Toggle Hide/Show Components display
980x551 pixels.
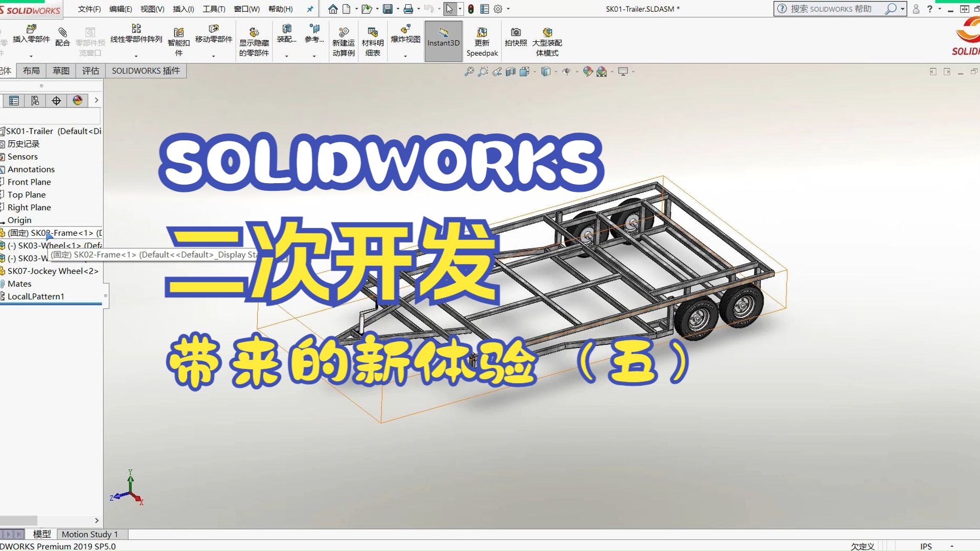pos(254,41)
